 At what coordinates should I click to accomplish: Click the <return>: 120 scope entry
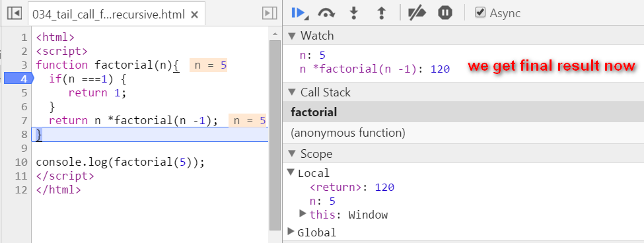point(352,187)
